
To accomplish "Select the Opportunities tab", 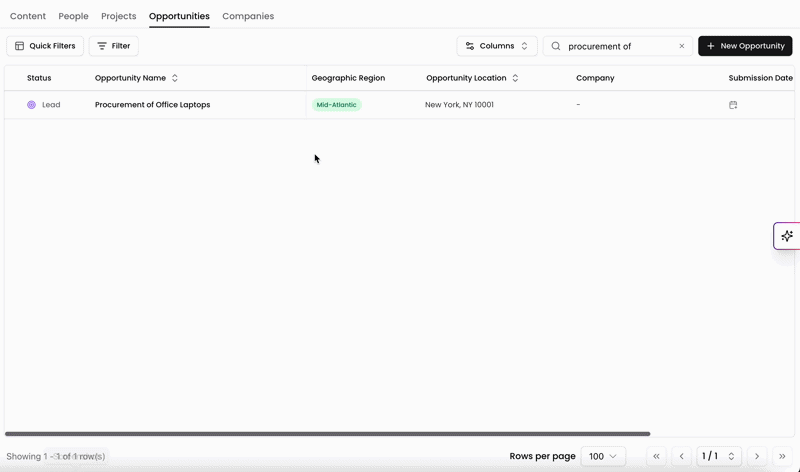I will [179, 16].
